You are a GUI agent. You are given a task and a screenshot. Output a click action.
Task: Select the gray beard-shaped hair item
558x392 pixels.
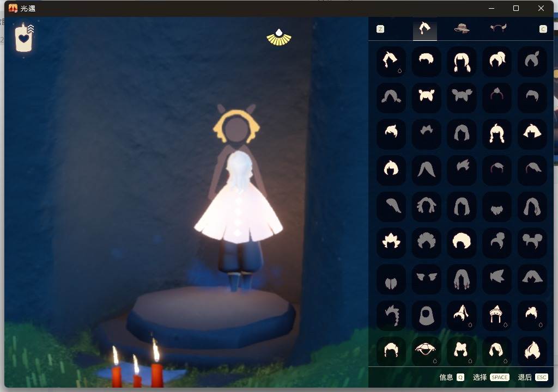pos(497,206)
